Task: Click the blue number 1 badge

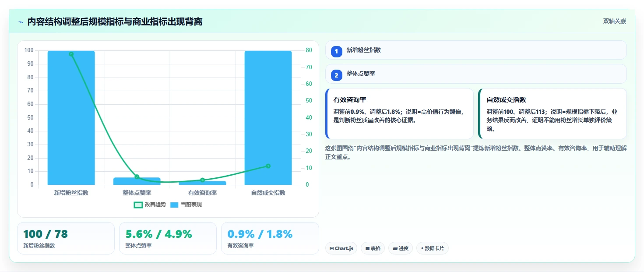Action: 336,52
